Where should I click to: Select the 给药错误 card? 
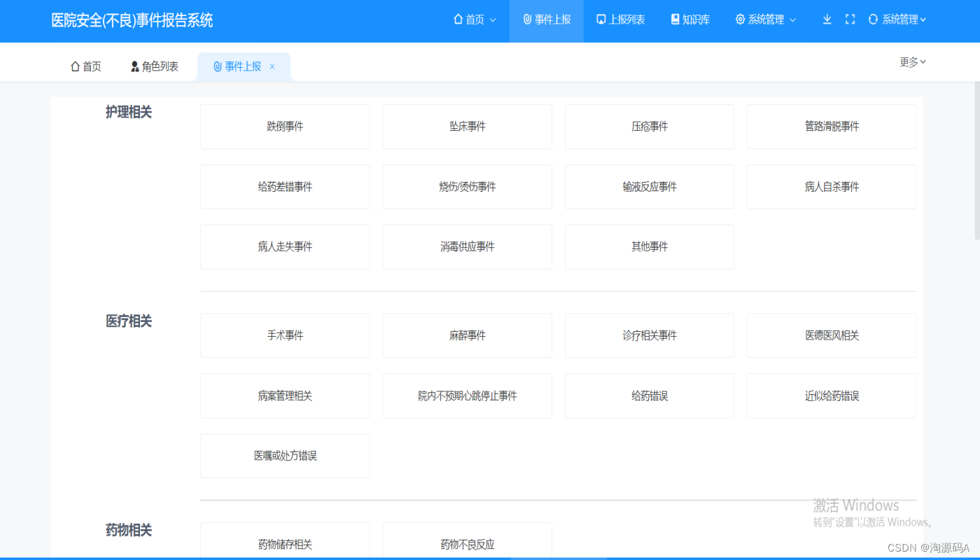point(650,396)
